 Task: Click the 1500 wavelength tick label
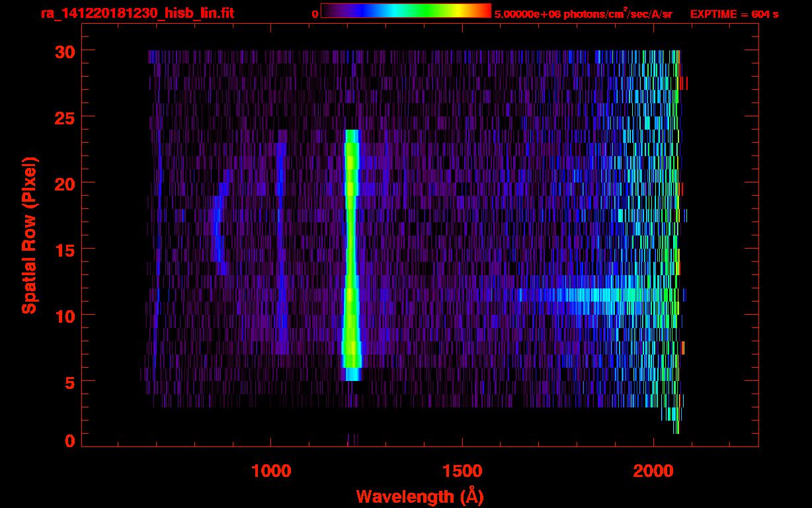pos(462,471)
